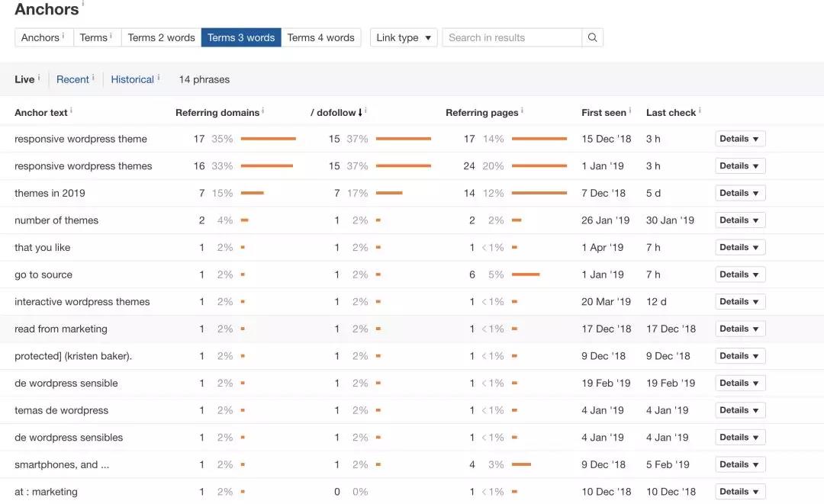
Task: Expand Details for themes in 2019
Action: 739,193
